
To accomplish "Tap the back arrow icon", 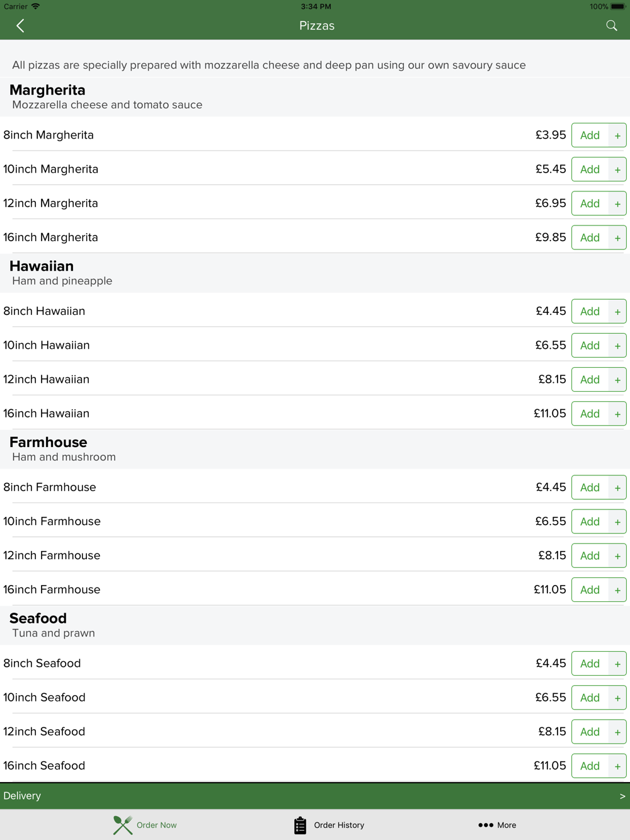I will pos(20,26).
